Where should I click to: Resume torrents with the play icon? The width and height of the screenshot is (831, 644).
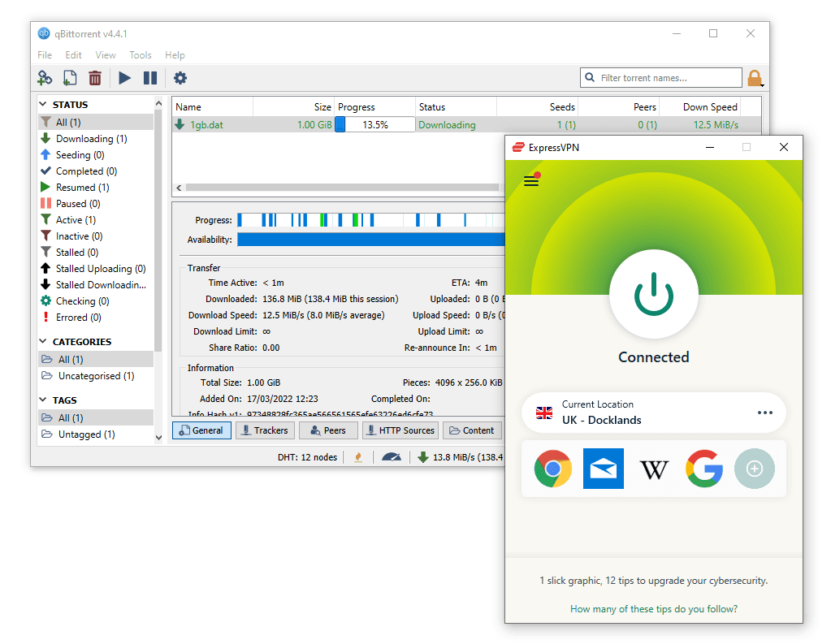[124, 78]
